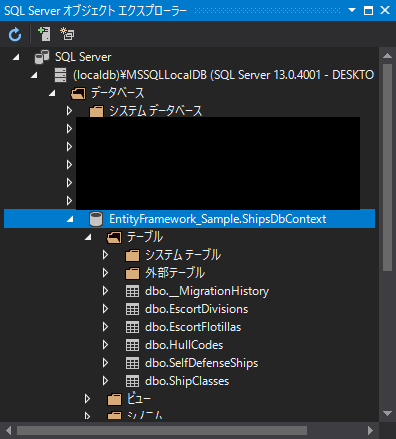Click the dbo.HullCodes table icon
Screen dimensions: 396x439
tap(132, 345)
